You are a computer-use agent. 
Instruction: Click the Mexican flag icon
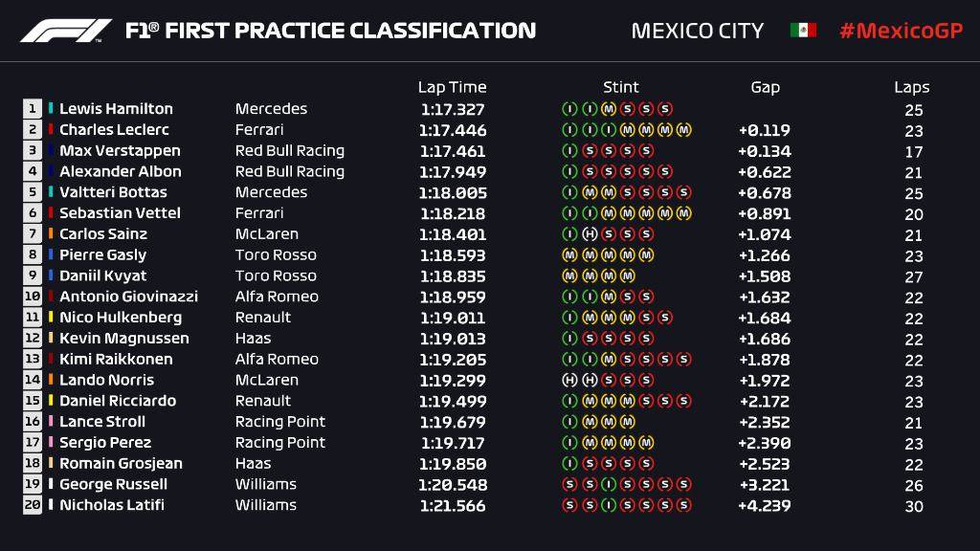tap(803, 31)
